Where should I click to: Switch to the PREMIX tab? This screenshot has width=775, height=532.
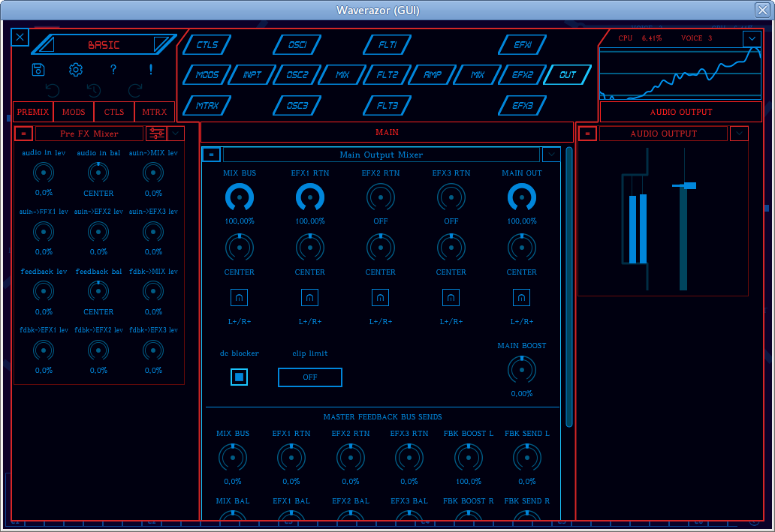tap(32, 112)
